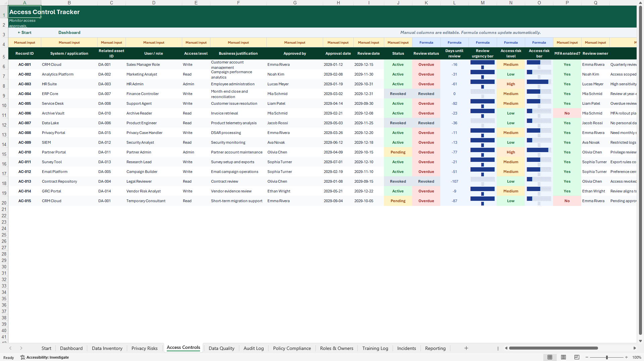Image resolution: width=644 pixels, height=361 pixels.
Task: Click the horizontal scrollbar thumb
Action: coord(553,348)
